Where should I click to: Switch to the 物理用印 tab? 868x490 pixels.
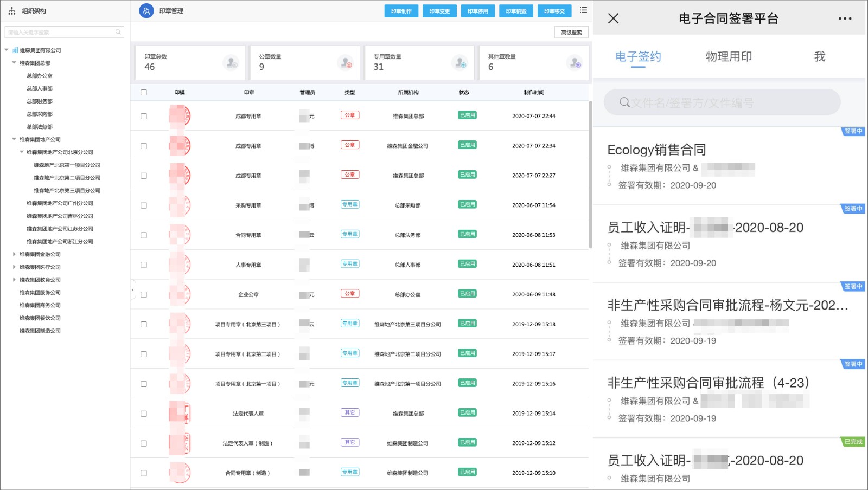(x=729, y=56)
